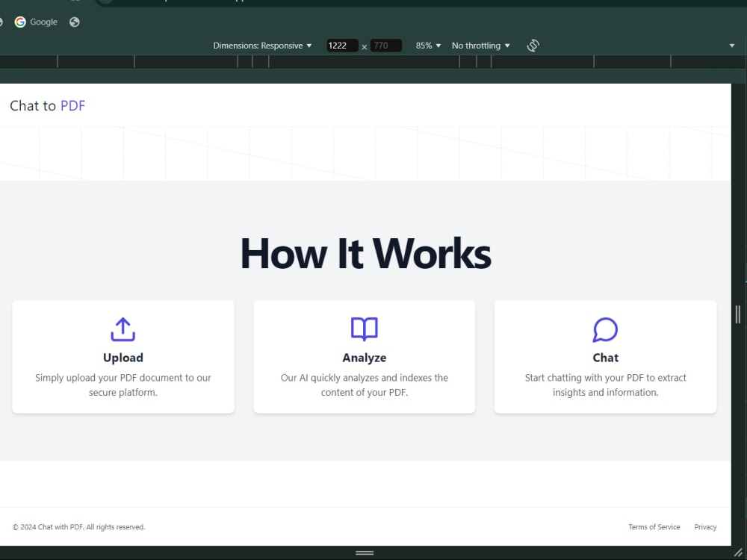
Task: Open the Terms of Service link
Action: [x=654, y=526]
